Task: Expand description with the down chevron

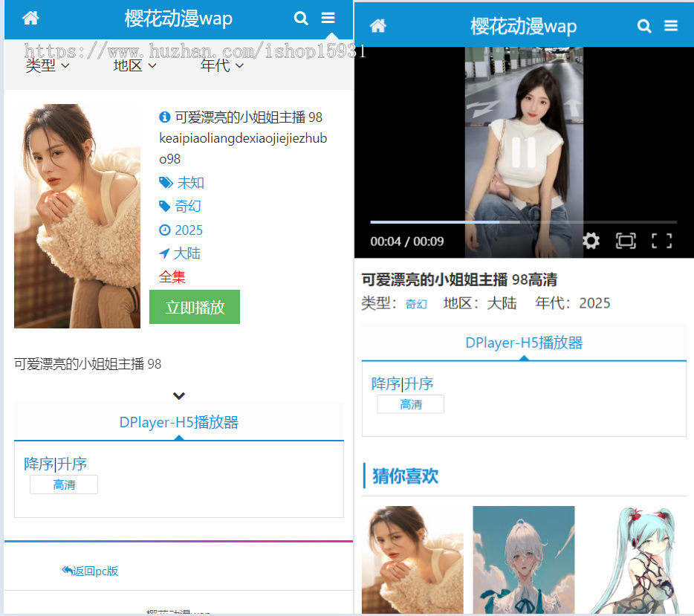Action: pyautogui.click(x=179, y=395)
